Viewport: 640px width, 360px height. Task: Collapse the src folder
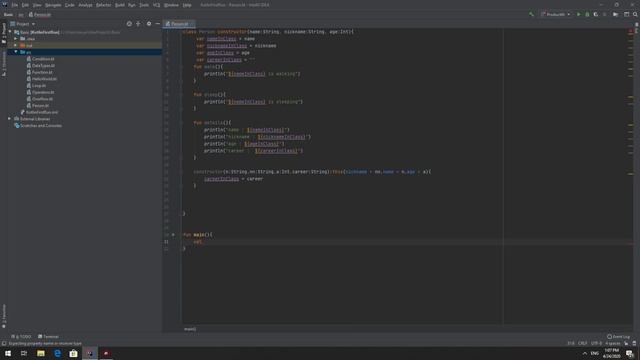click(x=16, y=52)
